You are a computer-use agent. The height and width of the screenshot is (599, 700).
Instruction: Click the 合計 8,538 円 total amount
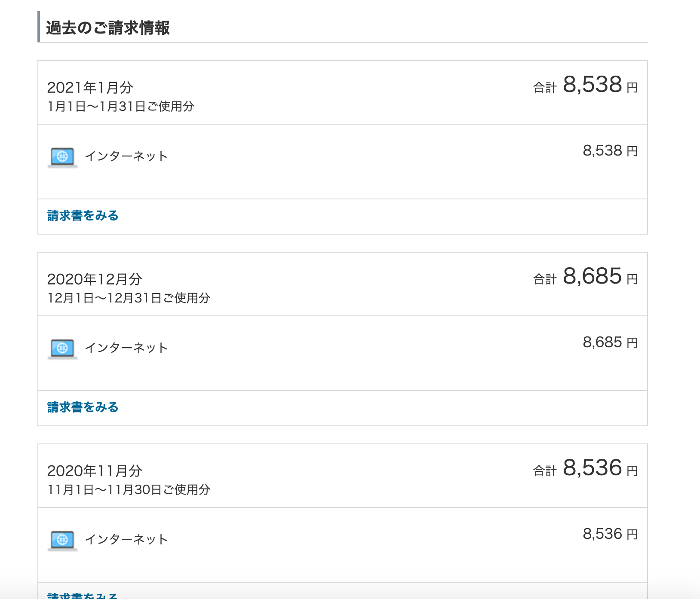[x=586, y=85]
